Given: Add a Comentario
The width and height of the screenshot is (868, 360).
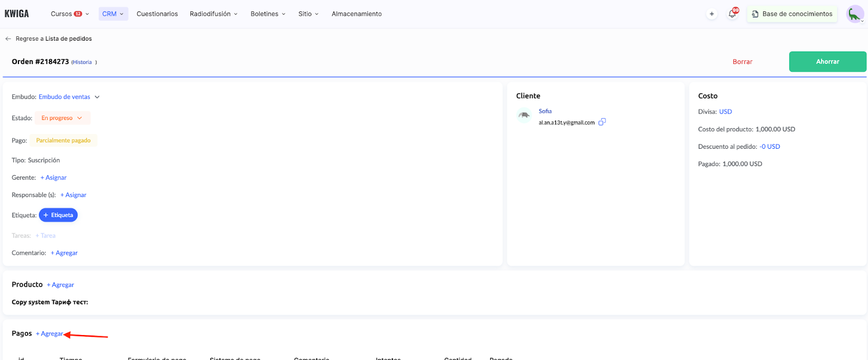Looking at the screenshot, I should [x=64, y=253].
